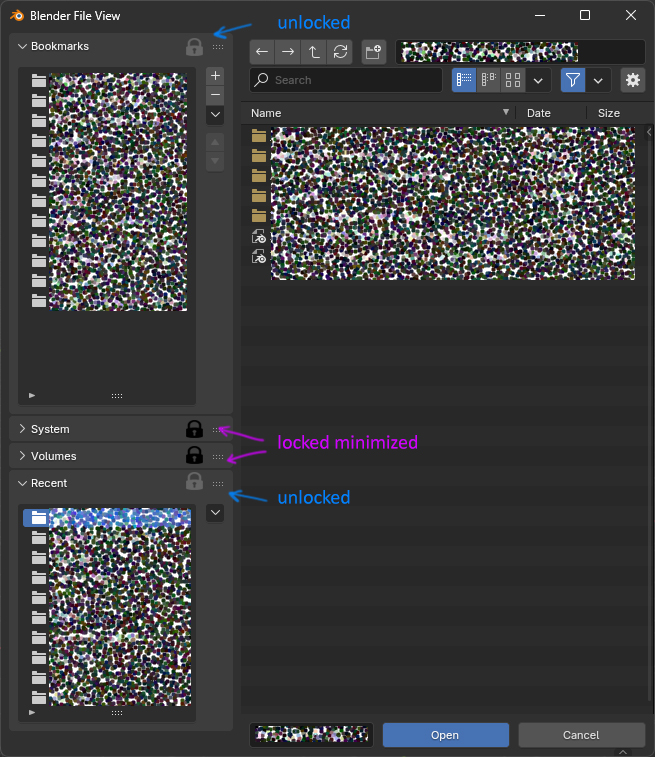Add a bookmark with plus button
The width and height of the screenshot is (655, 757).
click(215, 76)
